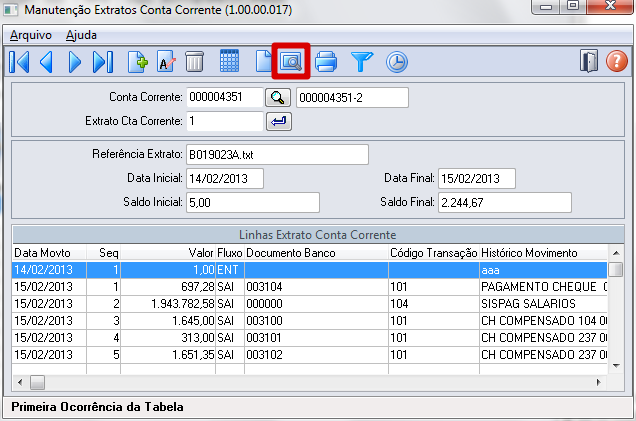Select PAGAMENTO CHEQUE history cell
This screenshot has height=421, width=636.
pyautogui.click(x=543, y=287)
